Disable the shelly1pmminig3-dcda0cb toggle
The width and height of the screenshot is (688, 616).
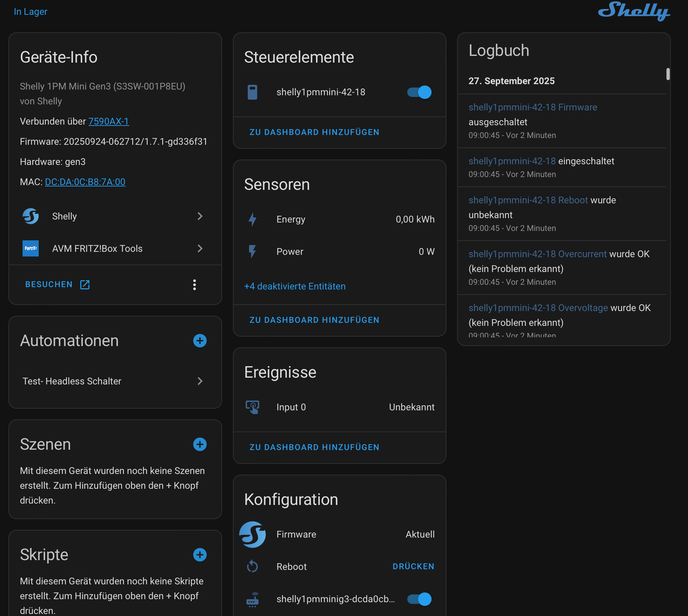coord(419,599)
